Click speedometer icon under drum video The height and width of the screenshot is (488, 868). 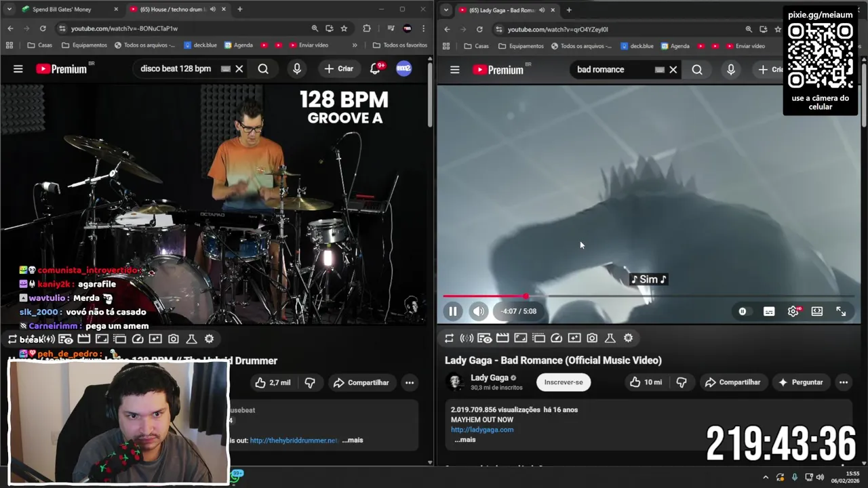tap(138, 339)
